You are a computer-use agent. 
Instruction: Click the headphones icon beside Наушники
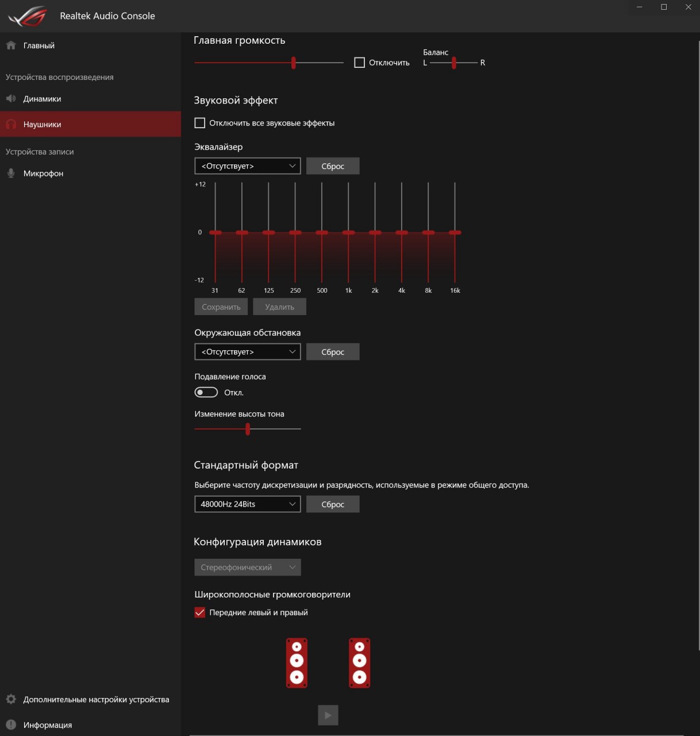(x=11, y=124)
